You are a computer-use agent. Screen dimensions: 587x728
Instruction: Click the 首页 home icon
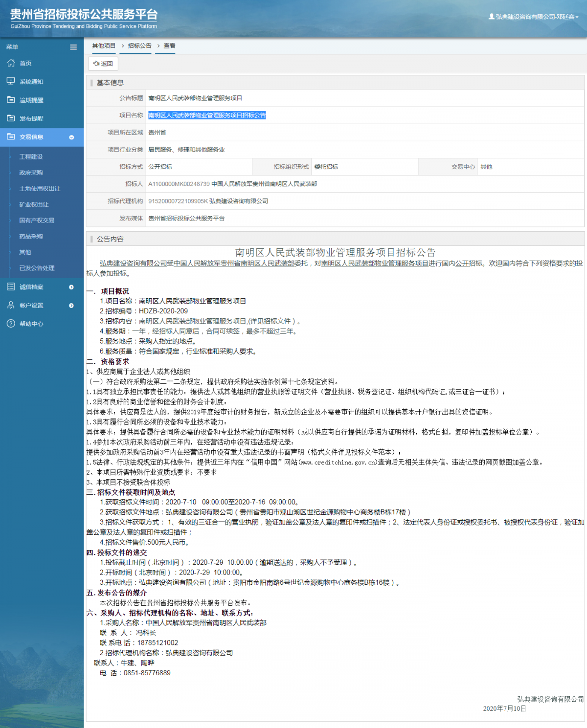[11, 63]
